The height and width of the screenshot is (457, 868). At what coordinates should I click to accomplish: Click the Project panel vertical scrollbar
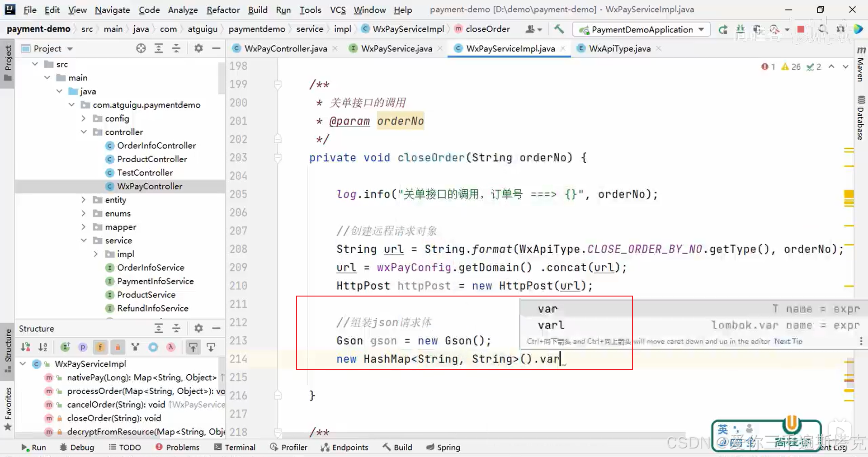(222, 78)
